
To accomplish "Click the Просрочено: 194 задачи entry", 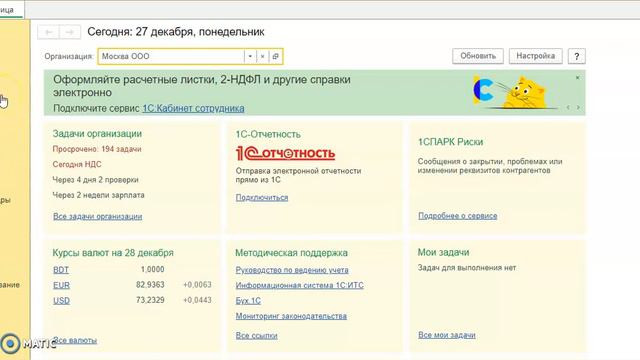I will tap(97, 149).
